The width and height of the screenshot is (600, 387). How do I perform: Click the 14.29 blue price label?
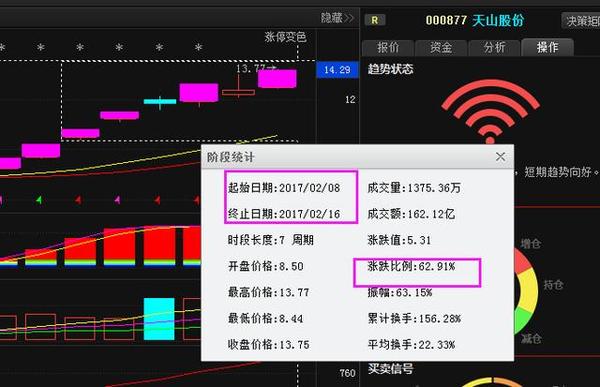(337, 70)
